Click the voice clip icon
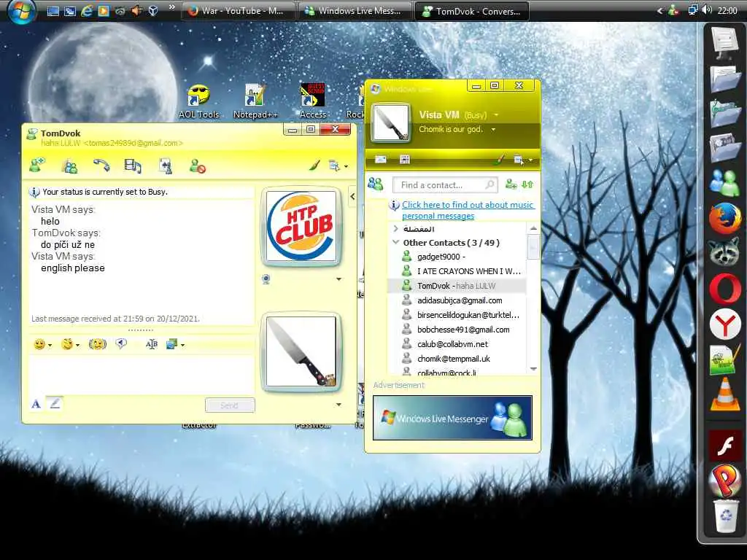This screenshot has height=560, width=747. 122,344
